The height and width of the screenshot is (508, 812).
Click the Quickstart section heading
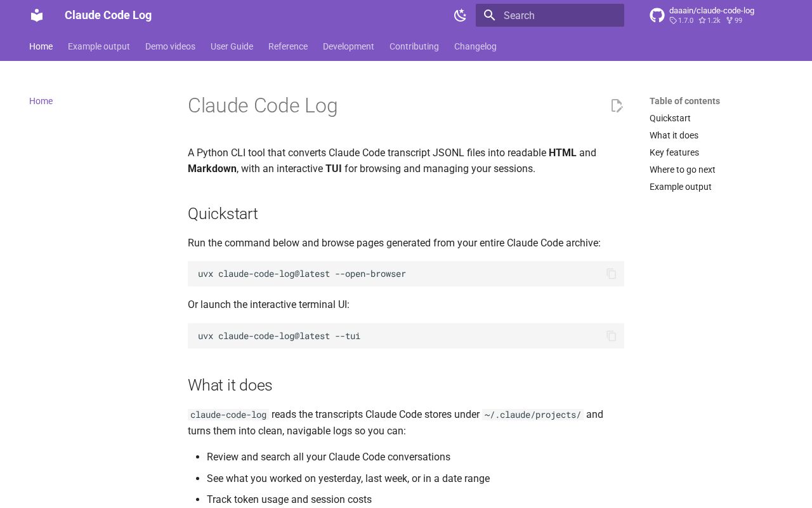click(x=223, y=214)
